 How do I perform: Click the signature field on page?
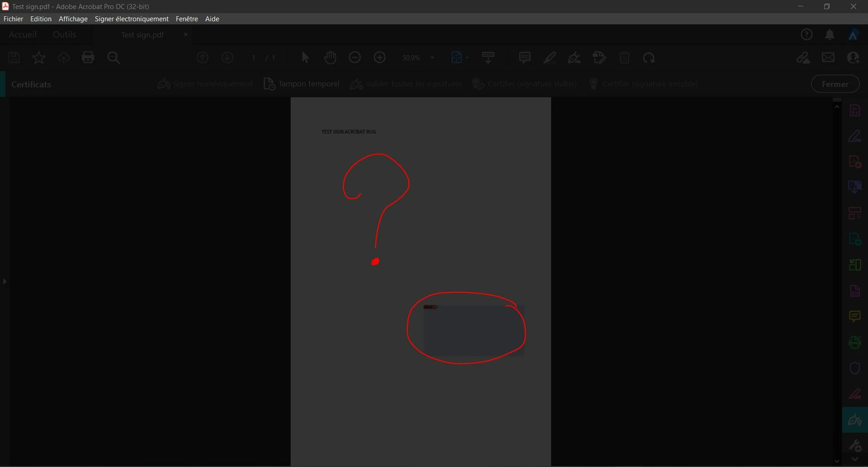(474, 330)
